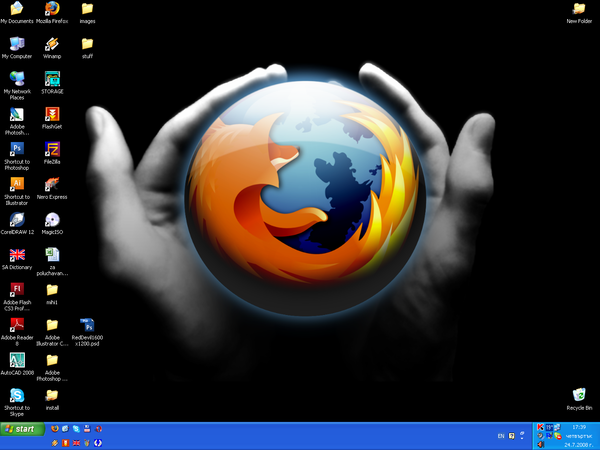Viewport: 600px width, 450px height.
Task: Click the language bar help icon
Action: pyautogui.click(x=512, y=436)
